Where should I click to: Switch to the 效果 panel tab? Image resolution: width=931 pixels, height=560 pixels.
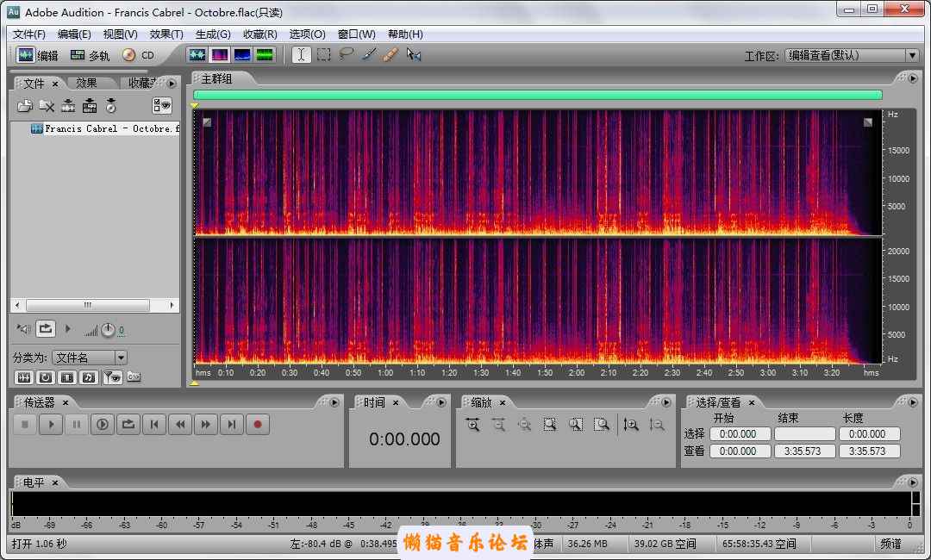87,83
